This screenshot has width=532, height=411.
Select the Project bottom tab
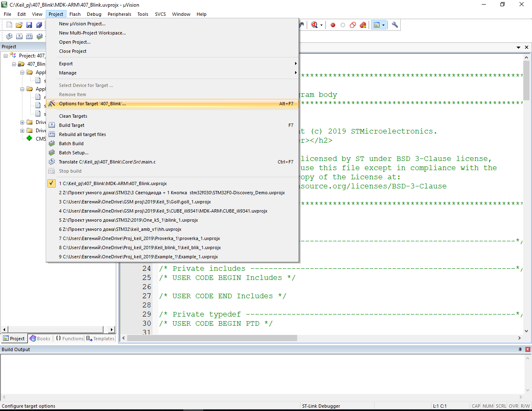pos(14,339)
